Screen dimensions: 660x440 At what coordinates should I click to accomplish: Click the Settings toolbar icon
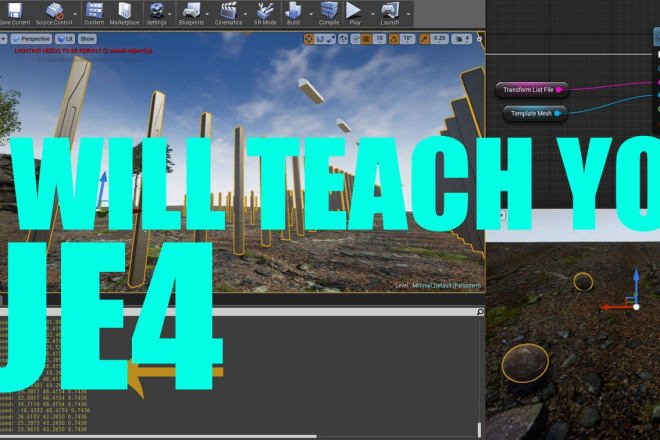[157, 11]
